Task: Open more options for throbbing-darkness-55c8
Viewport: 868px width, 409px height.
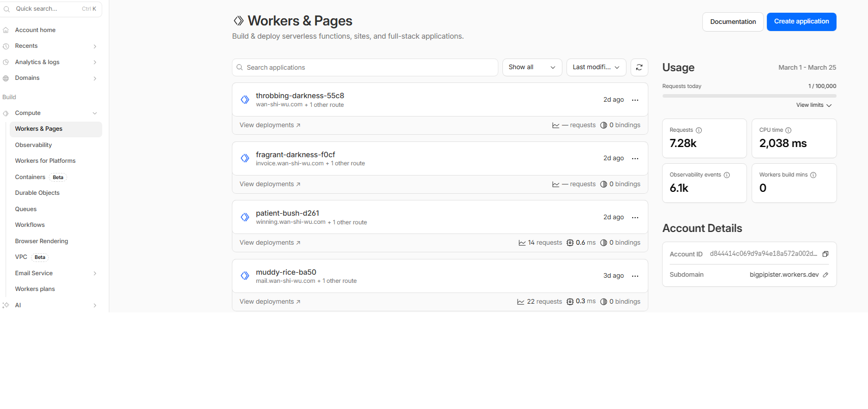Action: (635, 100)
